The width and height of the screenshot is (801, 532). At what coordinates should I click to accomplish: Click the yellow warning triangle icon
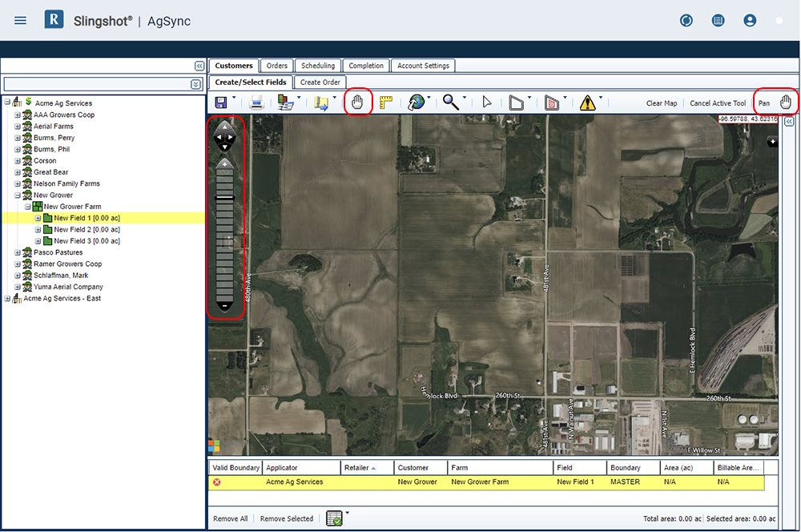point(587,103)
